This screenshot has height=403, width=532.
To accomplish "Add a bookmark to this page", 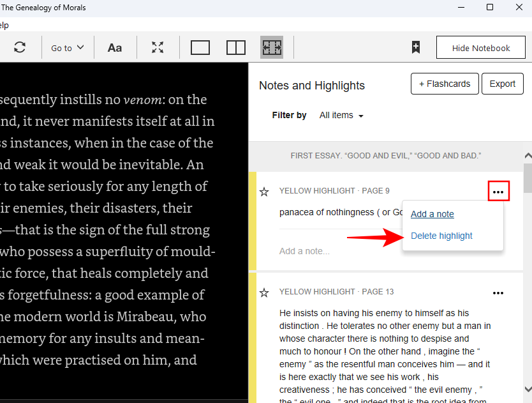I will [416, 48].
